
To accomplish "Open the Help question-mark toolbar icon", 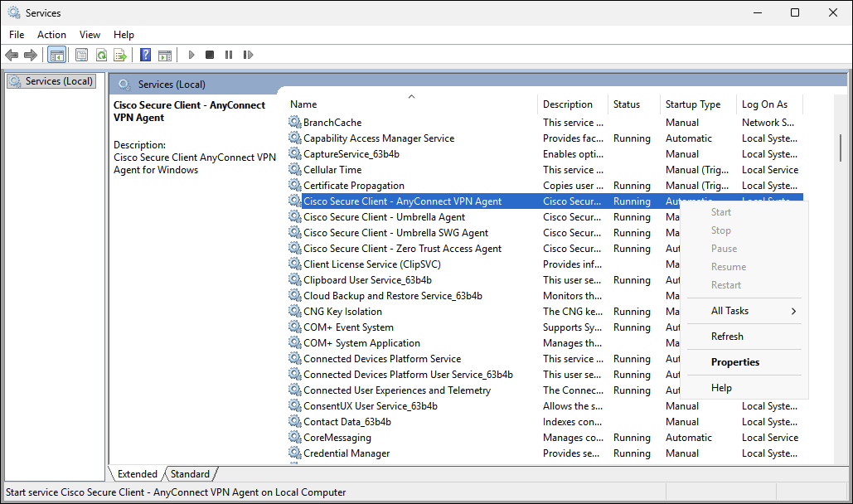I will [x=145, y=55].
